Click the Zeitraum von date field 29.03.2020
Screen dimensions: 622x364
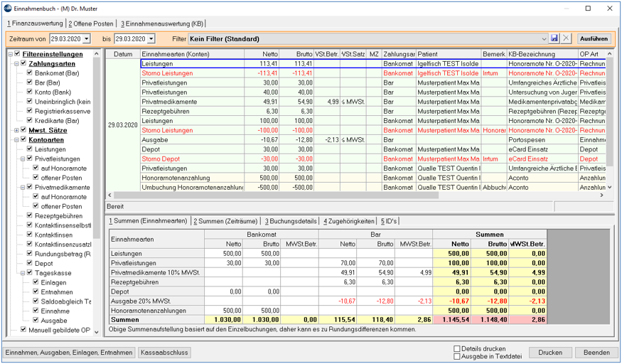pyautogui.click(x=66, y=39)
